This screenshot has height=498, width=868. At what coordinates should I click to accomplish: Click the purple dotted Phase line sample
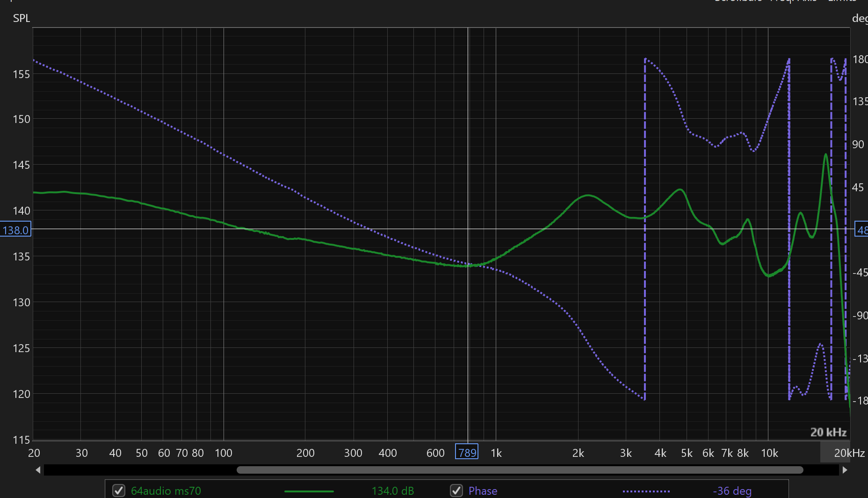point(646,491)
